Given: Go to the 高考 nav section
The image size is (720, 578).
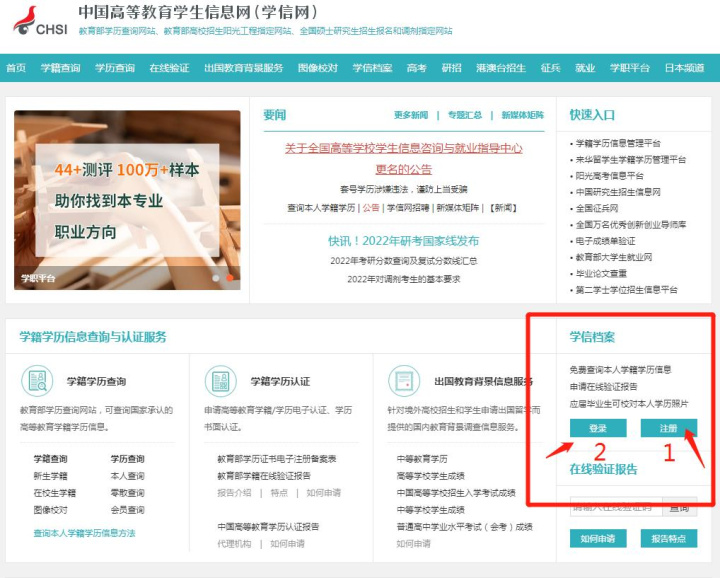Looking at the screenshot, I should point(417,68).
